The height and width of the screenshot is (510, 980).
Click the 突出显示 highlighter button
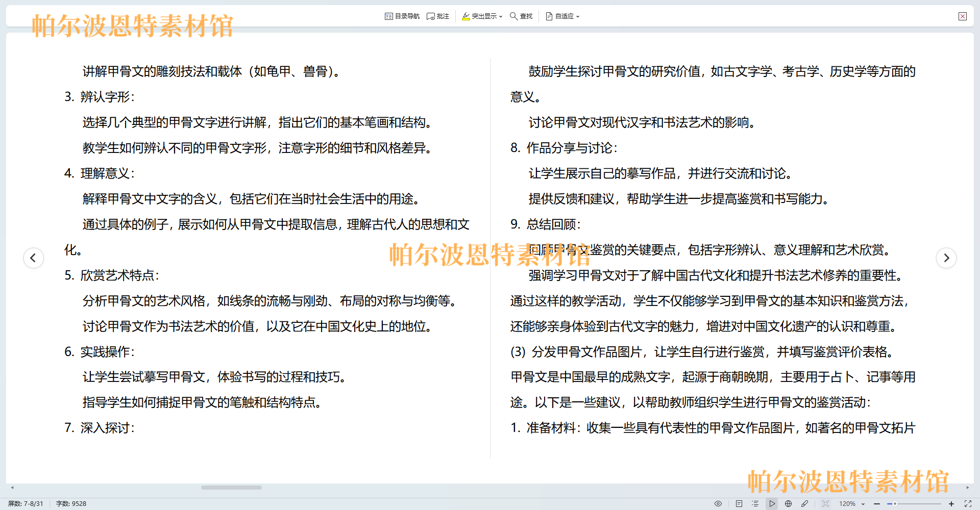click(x=479, y=16)
